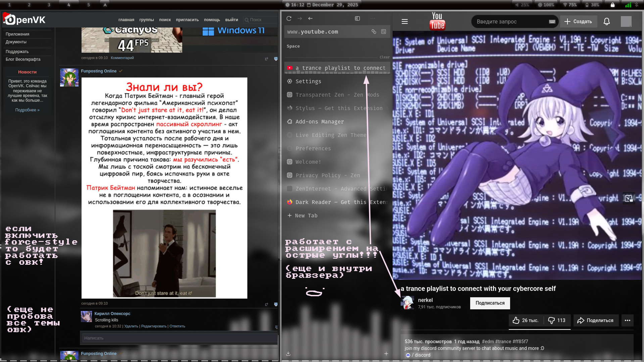The image size is (644, 362).
Task: Go back in Zen browser history
Action: tap(310, 18)
